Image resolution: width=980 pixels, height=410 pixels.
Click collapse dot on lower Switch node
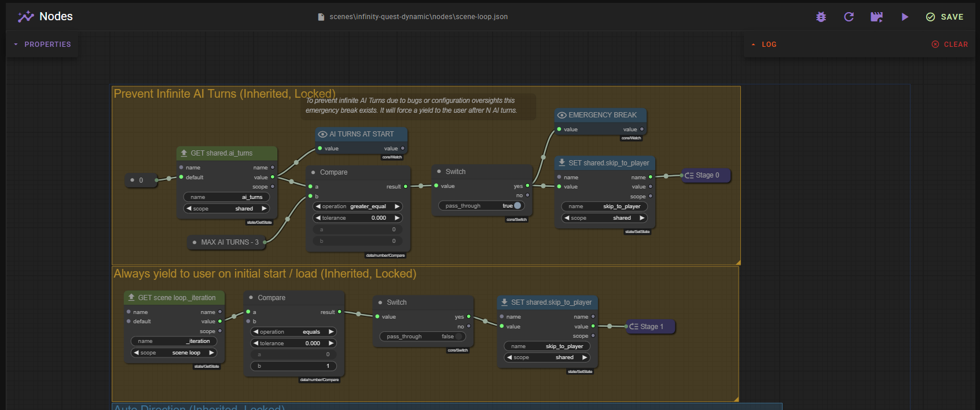380,302
